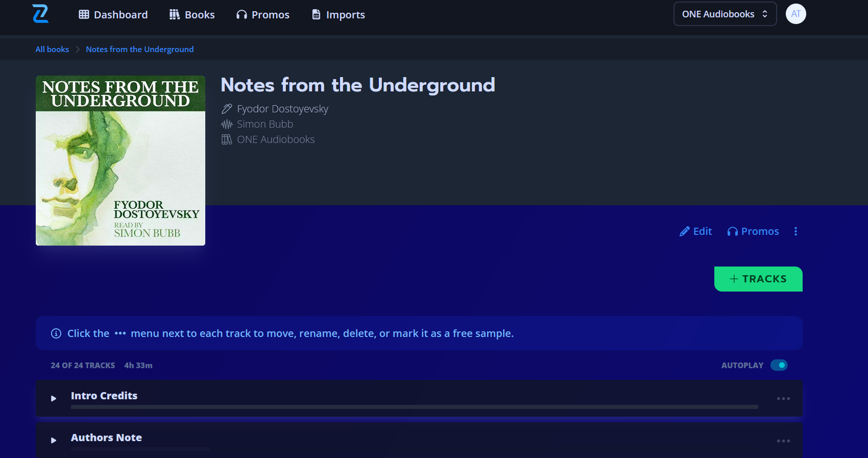This screenshot has width=868, height=458.
Task: Open the AT user avatar menu
Action: (795, 14)
